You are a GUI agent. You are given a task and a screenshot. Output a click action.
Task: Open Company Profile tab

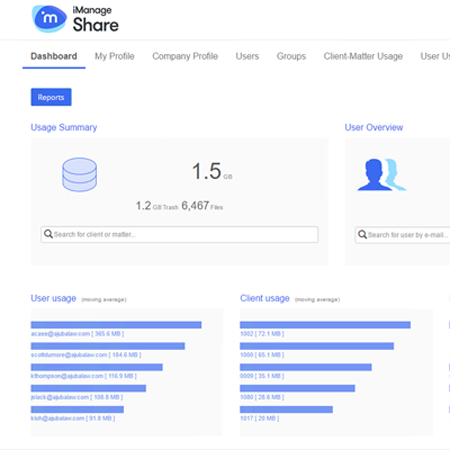click(x=185, y=56)
